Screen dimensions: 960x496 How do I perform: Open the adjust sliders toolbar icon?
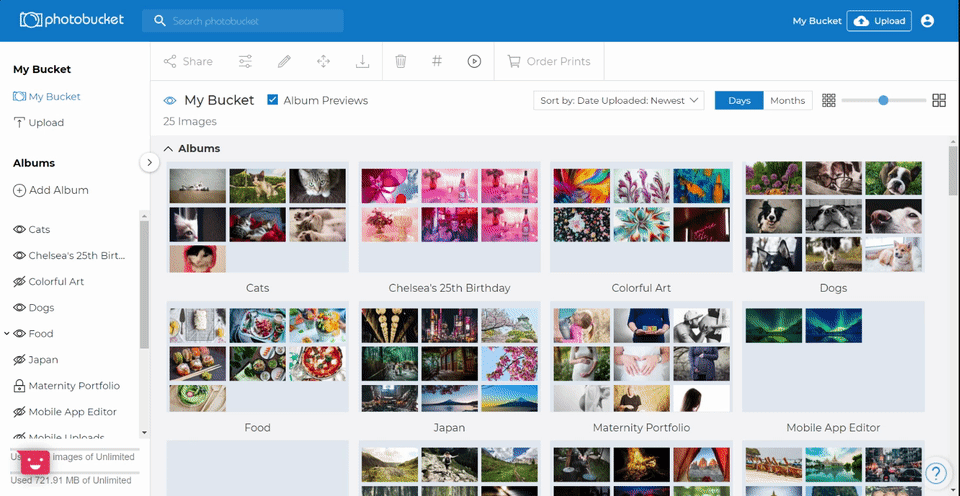click(245, 61)
